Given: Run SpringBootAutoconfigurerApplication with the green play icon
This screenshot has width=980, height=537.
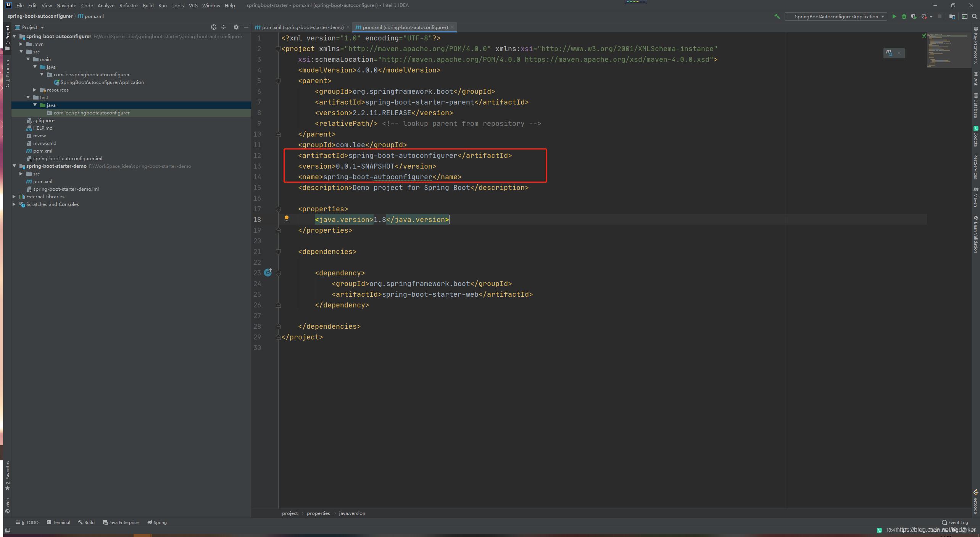Looking at the screenshot, I should pos(894,16).
